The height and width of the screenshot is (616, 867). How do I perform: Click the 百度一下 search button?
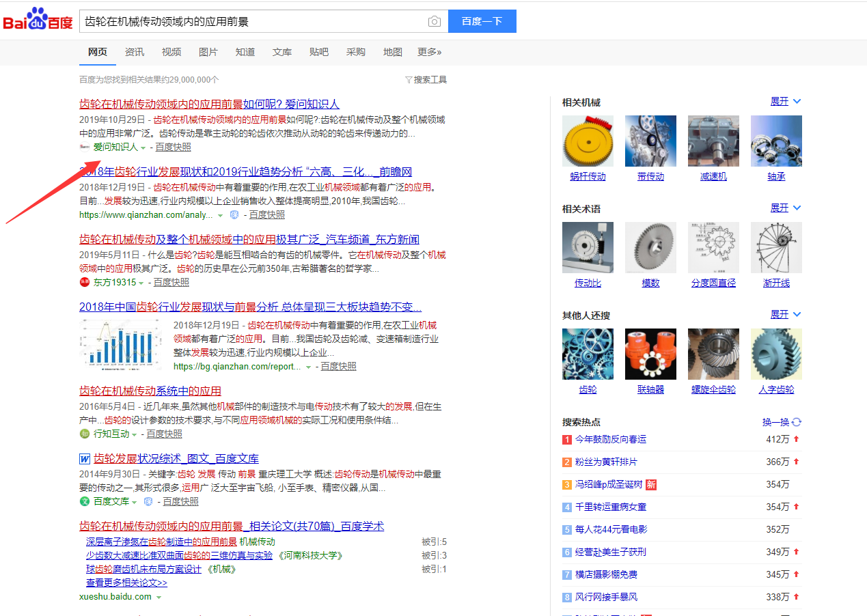[482, 21]
